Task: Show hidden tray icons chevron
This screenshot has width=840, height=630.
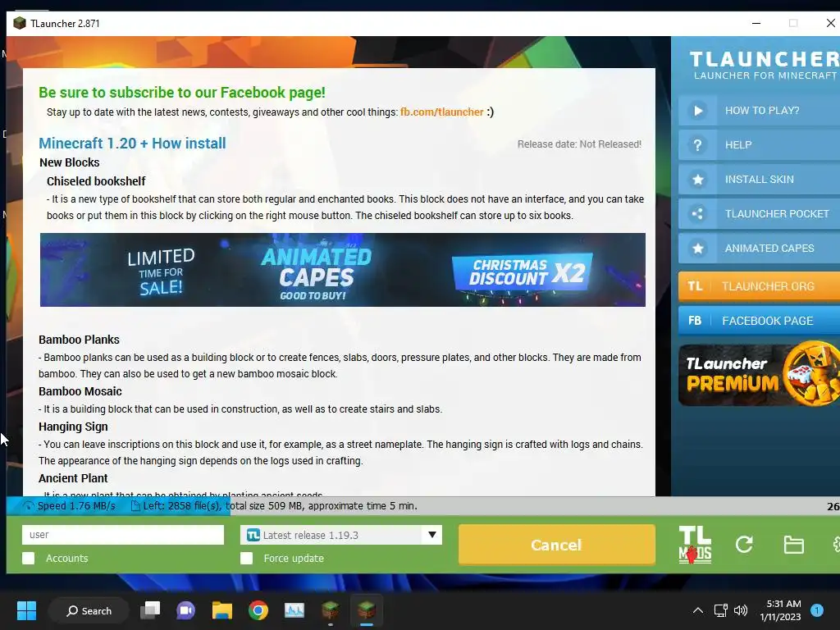Action: [698, 610]
